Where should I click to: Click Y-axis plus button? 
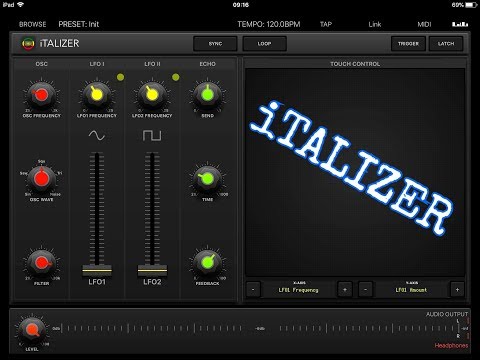pyautogui.click(x=457, y=289)
